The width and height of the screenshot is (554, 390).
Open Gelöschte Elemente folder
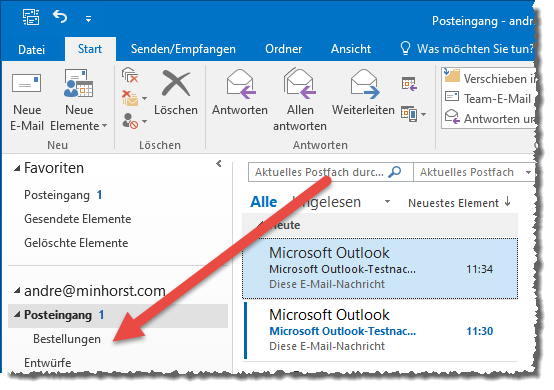tap(76, 243)
